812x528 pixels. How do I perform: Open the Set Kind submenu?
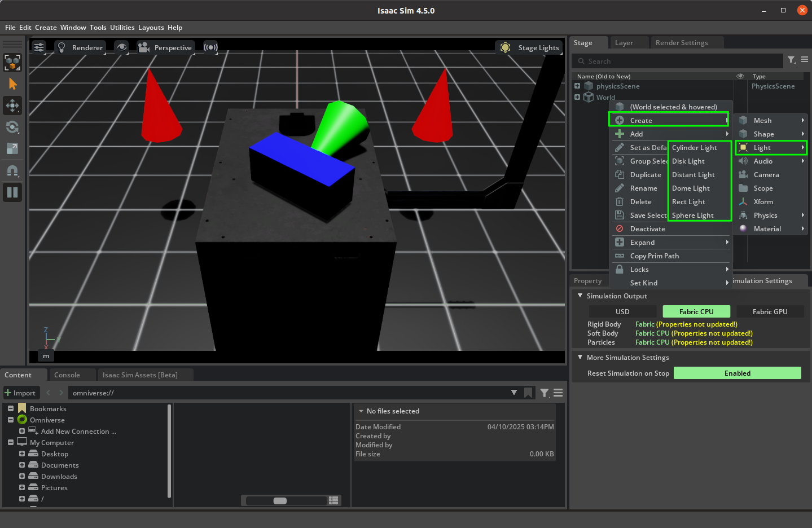click(x=671, y=283)
